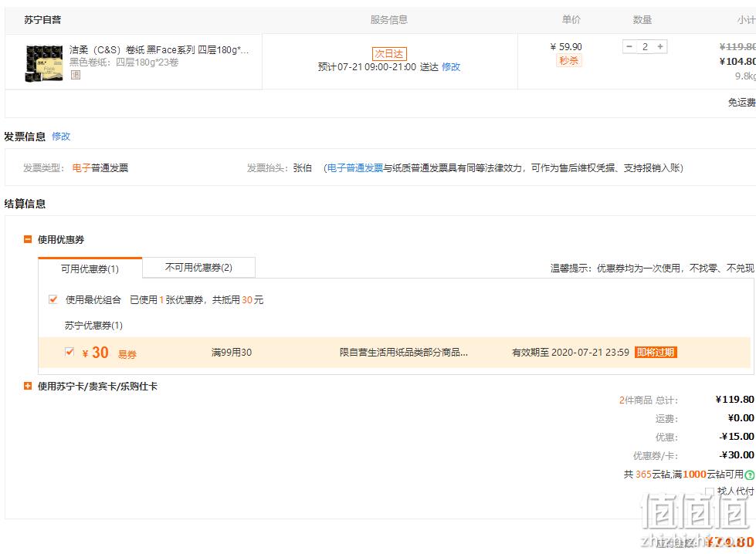This screenshot has height=554, width=756.
Task: Click the 优惠券/卡 amount -¥30.00
Action: (737, 454)
